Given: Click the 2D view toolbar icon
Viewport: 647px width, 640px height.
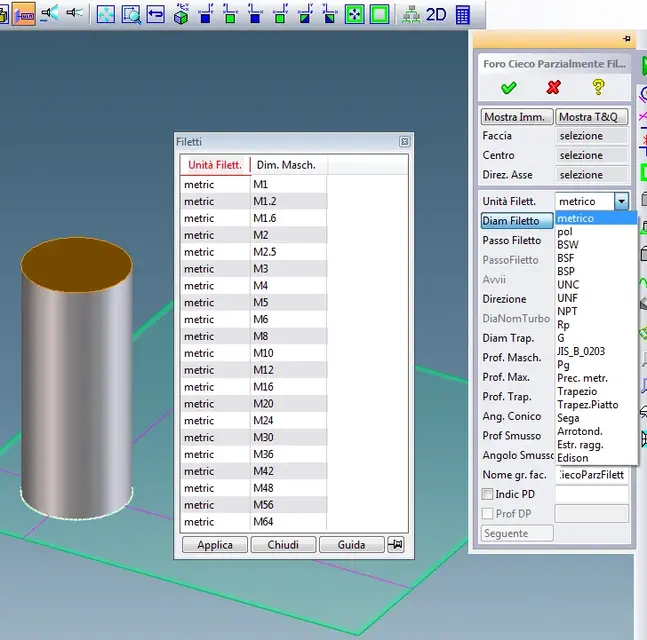Looking at the screenshot, I should (436, 15).
